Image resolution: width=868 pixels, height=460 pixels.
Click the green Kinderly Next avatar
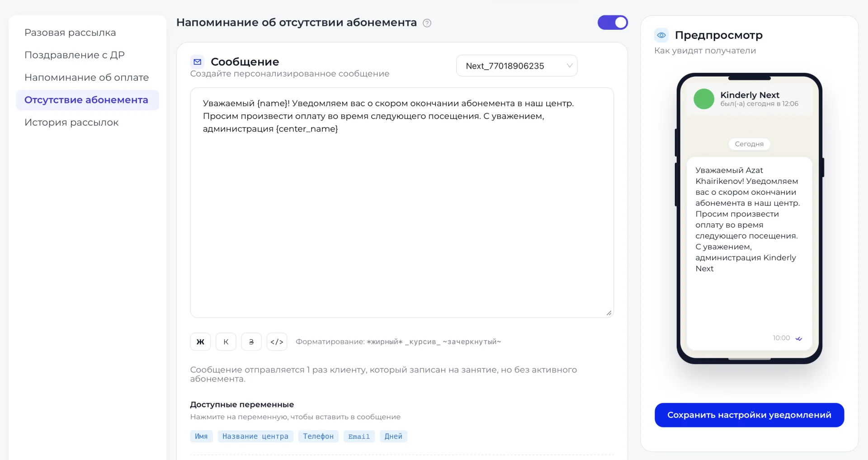click(704, 99)
